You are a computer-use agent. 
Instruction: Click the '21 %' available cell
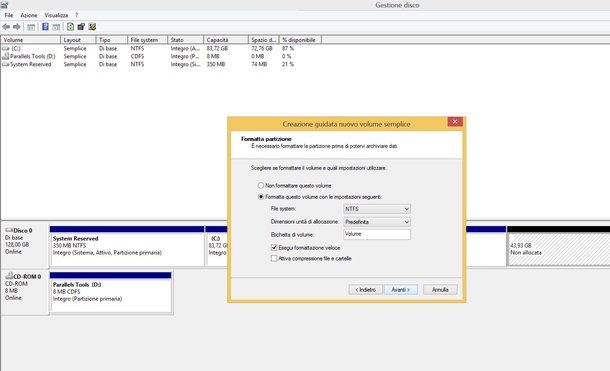(x=288, y=65)
